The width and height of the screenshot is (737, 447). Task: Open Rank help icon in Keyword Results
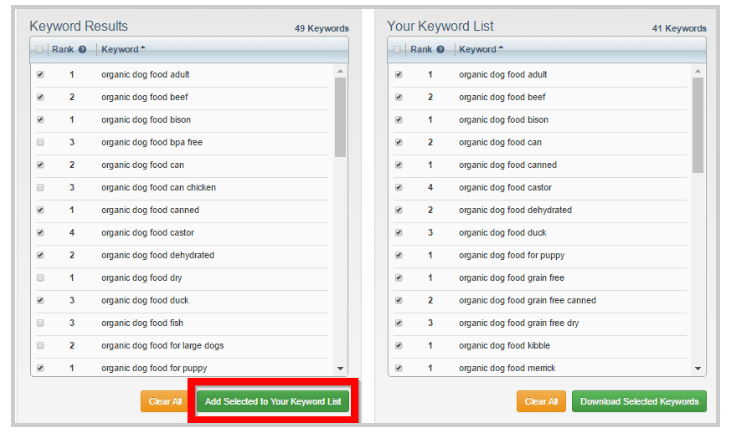(x=82, y=49)
